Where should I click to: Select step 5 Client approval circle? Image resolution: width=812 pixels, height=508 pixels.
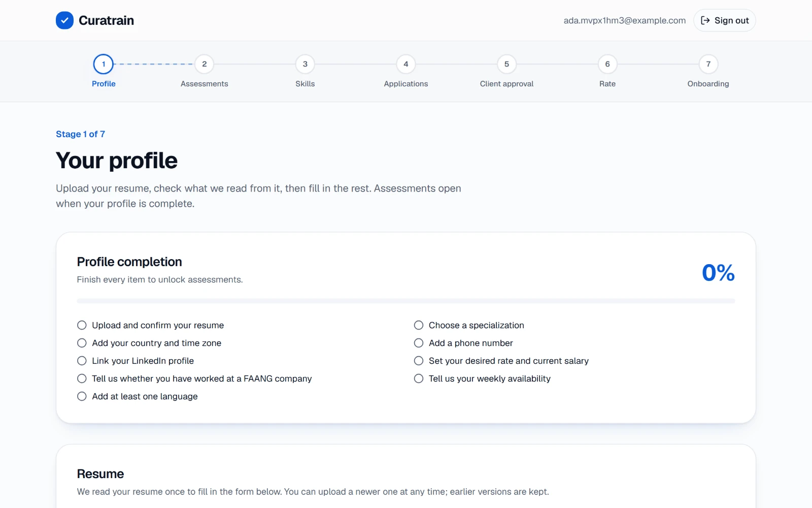[x=506, y=64]
